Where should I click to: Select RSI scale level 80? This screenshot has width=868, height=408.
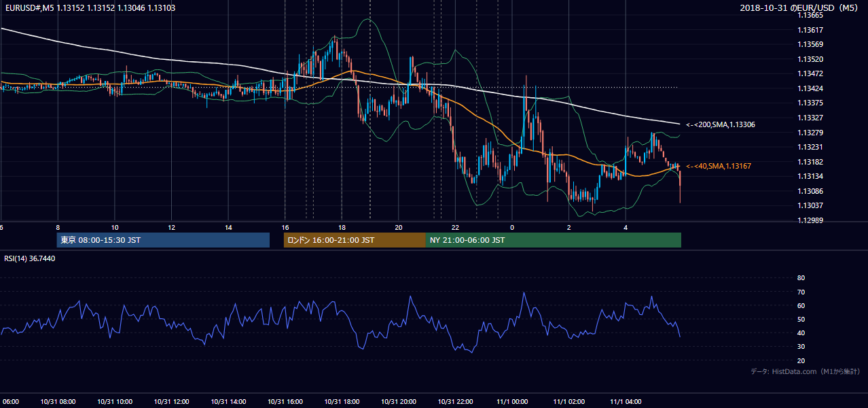point(801,278)
